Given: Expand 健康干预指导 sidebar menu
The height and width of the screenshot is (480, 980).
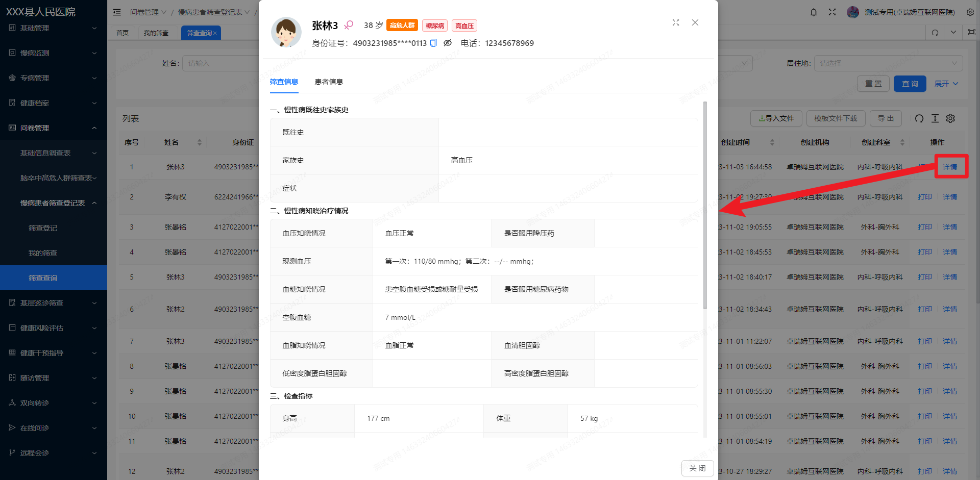Looking at the screenshot, I should (54, 353).
